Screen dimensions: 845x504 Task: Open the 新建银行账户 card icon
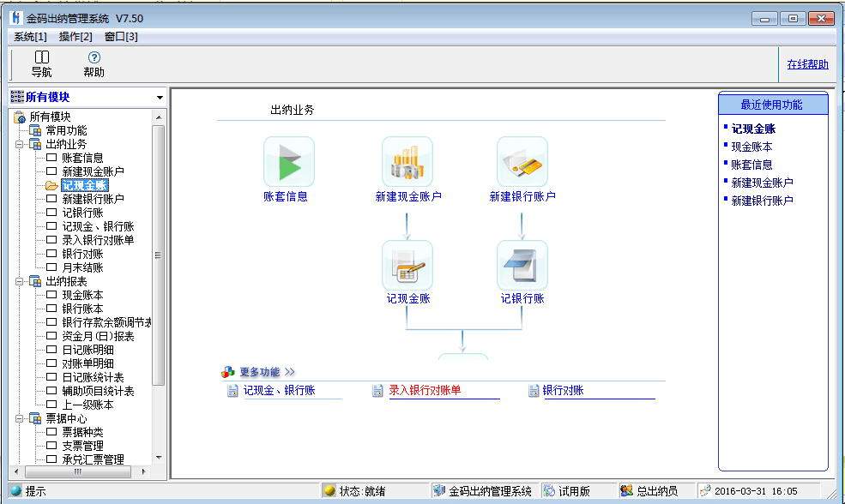click(522, 162)
